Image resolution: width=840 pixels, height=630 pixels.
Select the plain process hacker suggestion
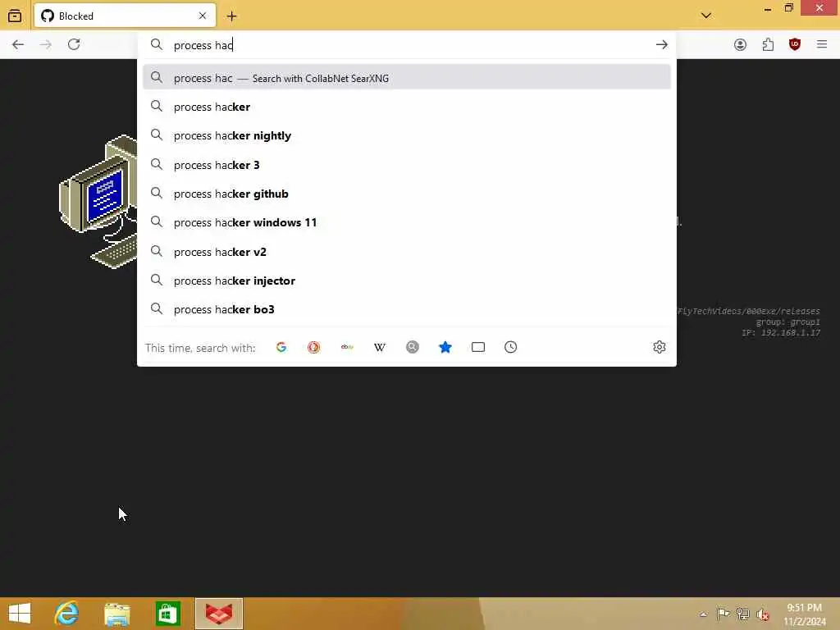click(x=407, y=107)
